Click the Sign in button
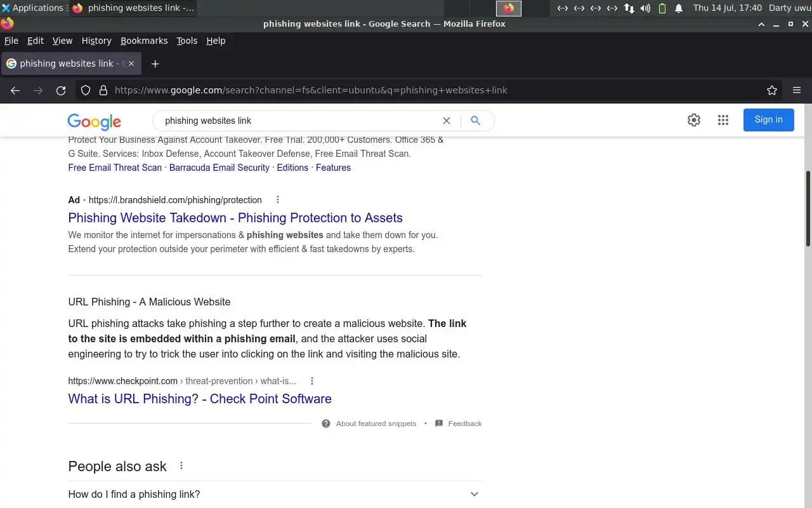This screenshot has height=508, width=812. tap(768, 119)
